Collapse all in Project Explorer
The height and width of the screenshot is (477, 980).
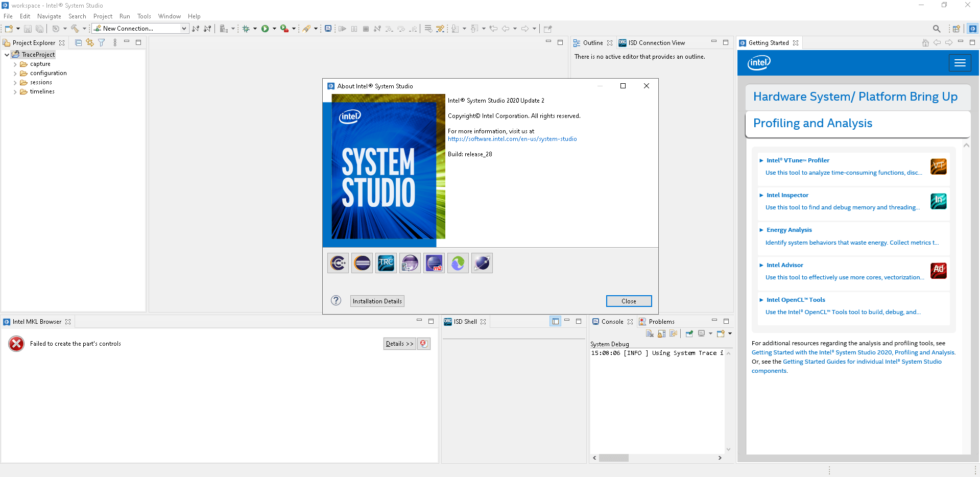(78, 43)
